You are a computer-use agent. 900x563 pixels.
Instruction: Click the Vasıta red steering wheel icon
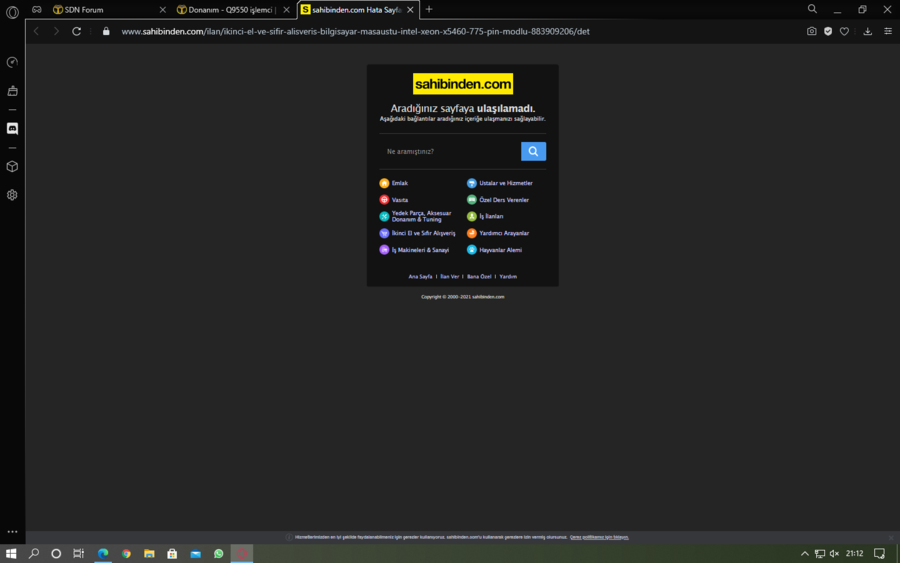pos(384,200)
